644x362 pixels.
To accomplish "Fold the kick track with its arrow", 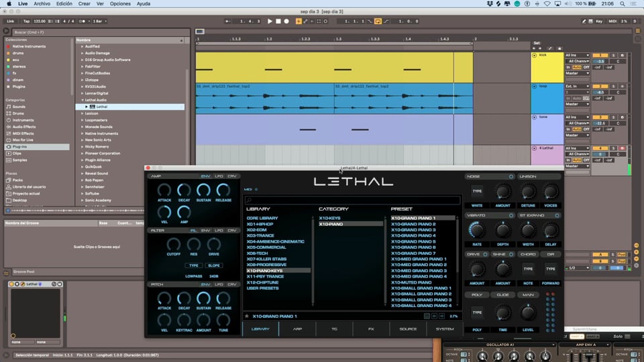I will pyautogui.click(x=535, y=56).
